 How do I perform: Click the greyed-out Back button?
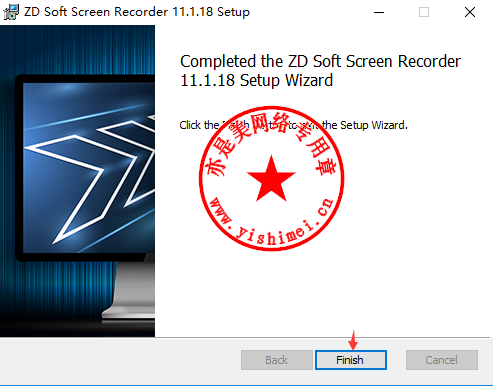(277, 360)
